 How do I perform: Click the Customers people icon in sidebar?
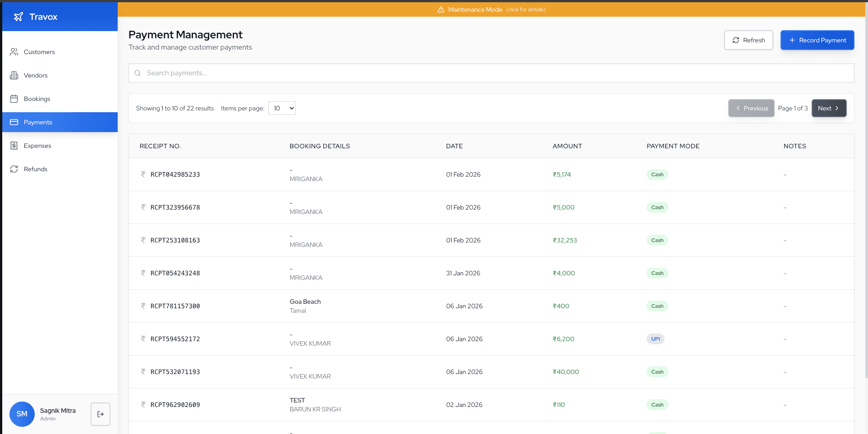(x=14, y=52)
